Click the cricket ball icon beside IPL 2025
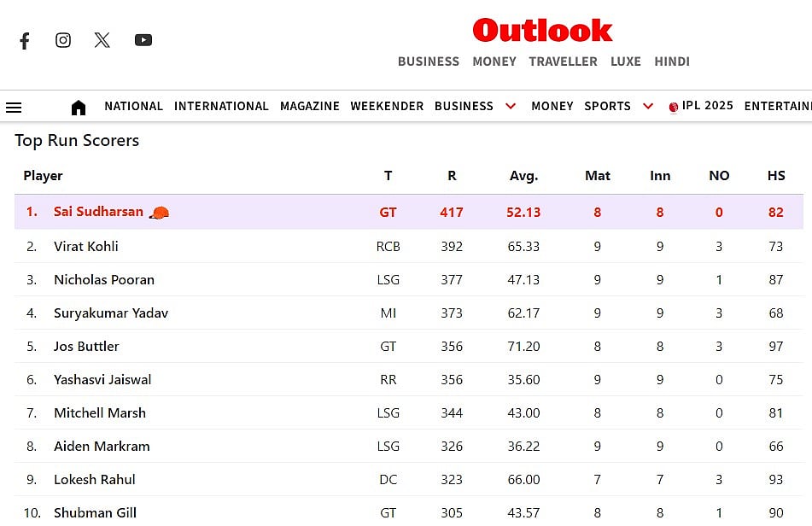This screenshot has width=812, height=526. click(673, 108)
